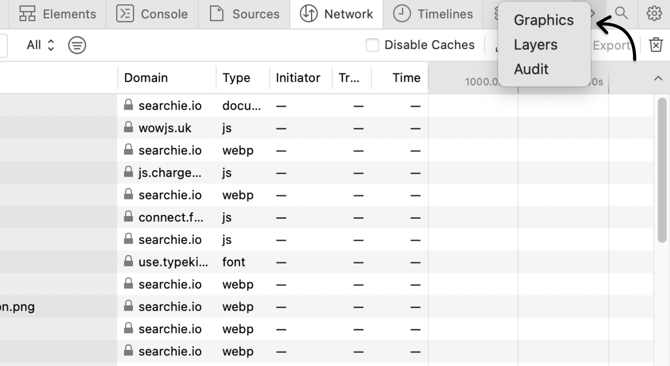This screenshot has width=670, height=366.
Task: Choose Graphics from the overflow menu
Action: point(544,20)
